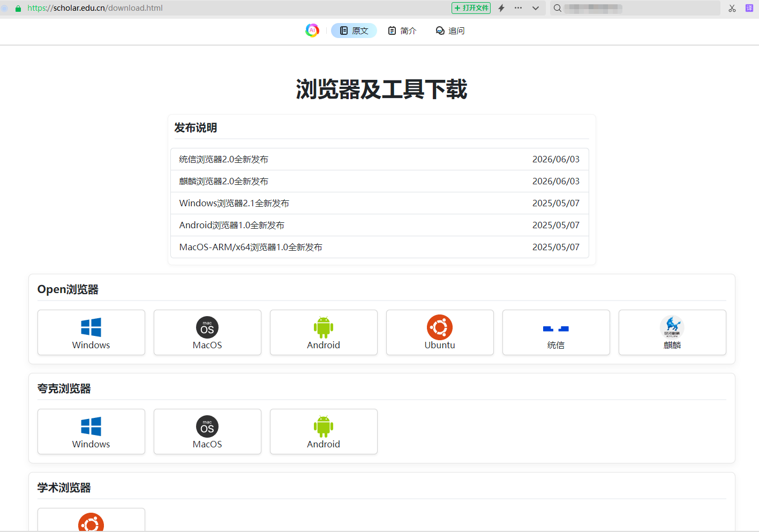759x532 pixels.
Task: Click the AI assistant rainbow logo
Action: click(312, 31)
